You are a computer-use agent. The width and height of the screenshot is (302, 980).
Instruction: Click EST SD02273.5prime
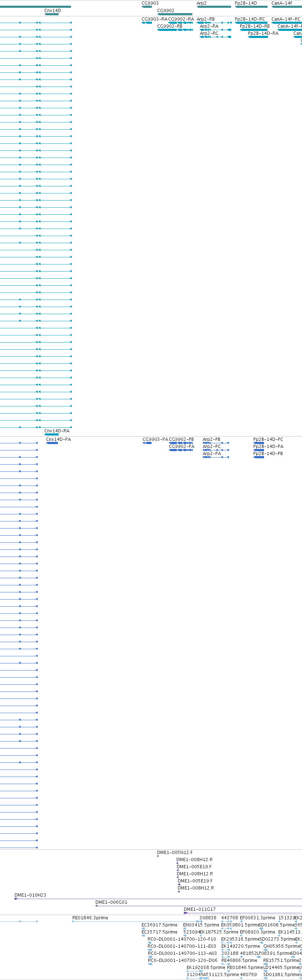click(x=277, y=939)
